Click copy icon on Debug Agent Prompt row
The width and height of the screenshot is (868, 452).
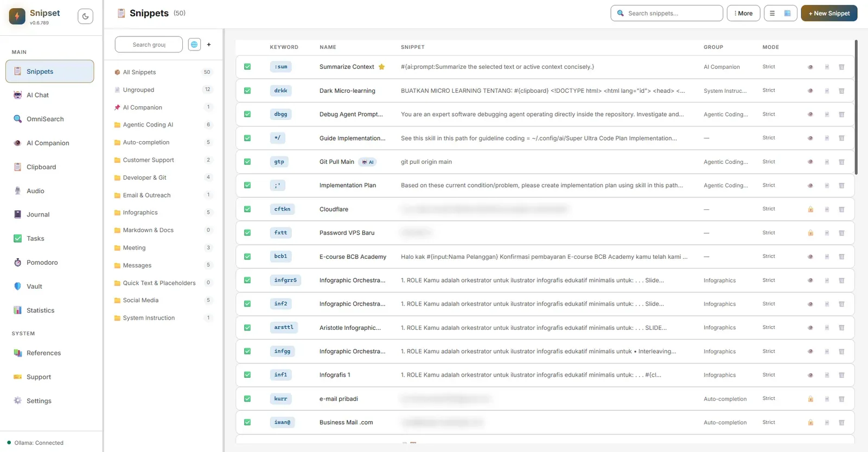pos(827,114)
